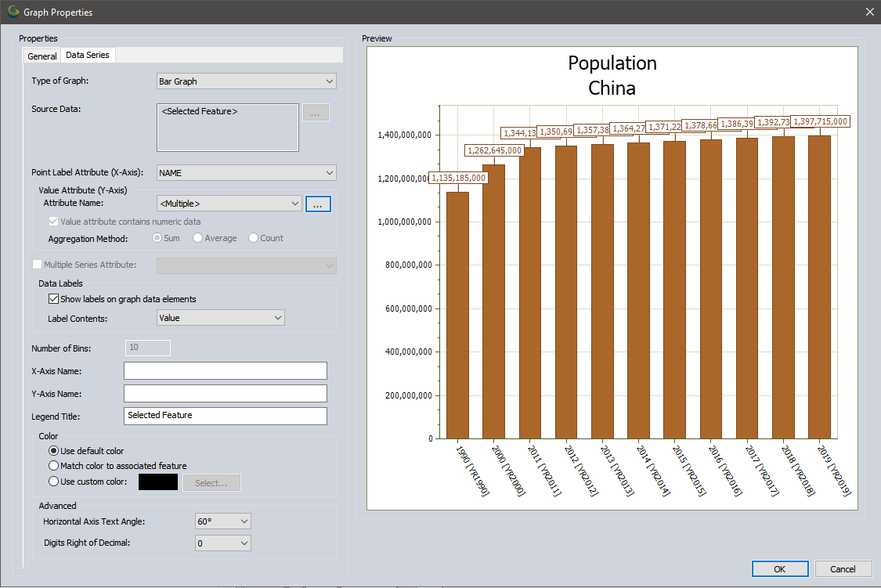This screenshot has height=588, width=881.
Task: Click into the Y-Axis Name field
Action: 225,393
